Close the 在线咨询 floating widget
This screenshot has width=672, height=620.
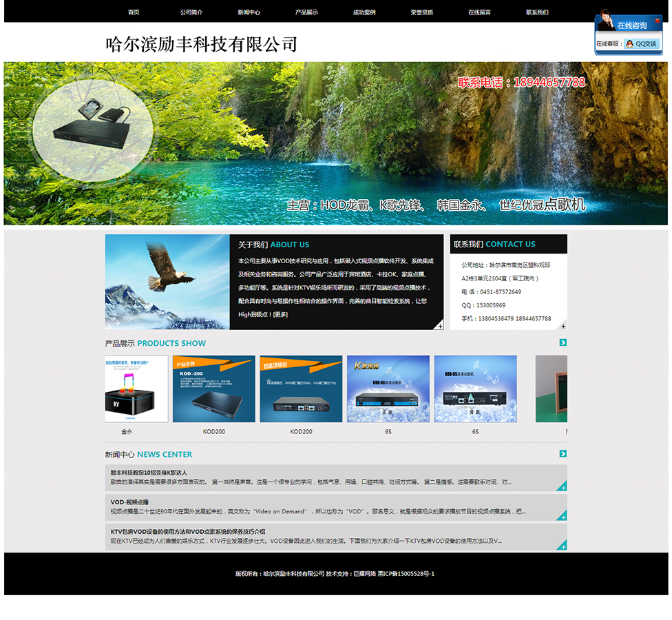tap(657, 21)
